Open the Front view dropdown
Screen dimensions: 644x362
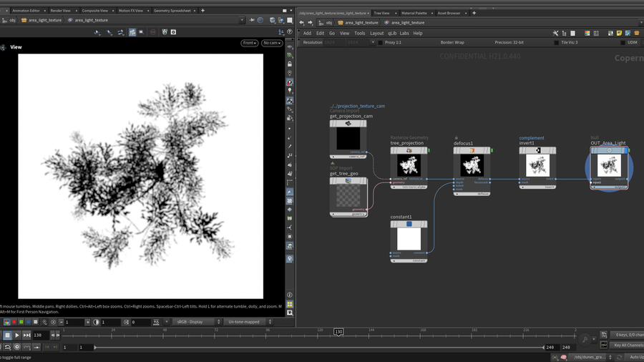click(x=249, y=43)
